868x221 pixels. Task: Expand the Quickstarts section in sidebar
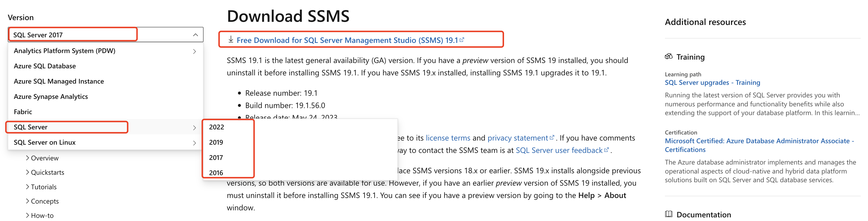point(28,173)
